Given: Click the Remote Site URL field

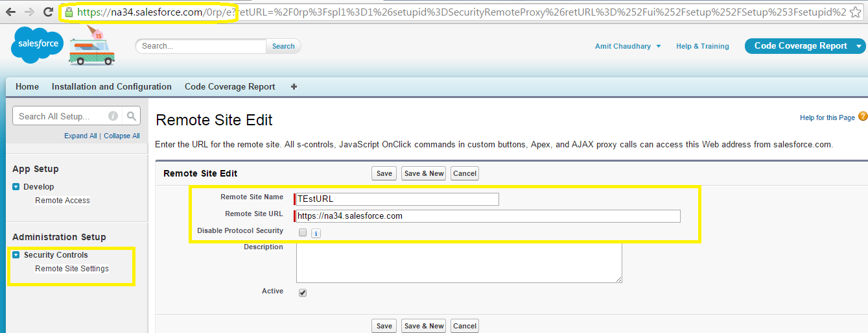Looking at the screenshot, I should [x=487, y=216].
